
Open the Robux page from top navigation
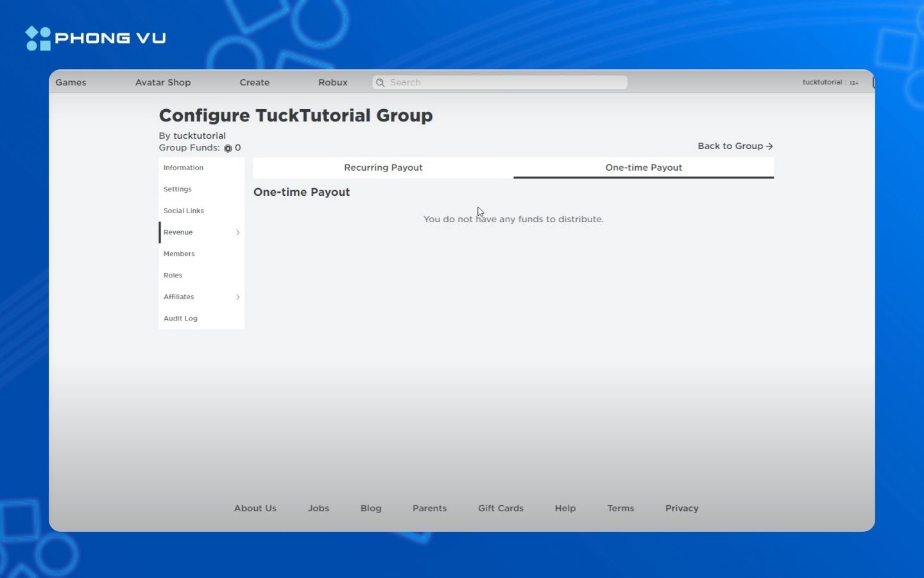332,83
